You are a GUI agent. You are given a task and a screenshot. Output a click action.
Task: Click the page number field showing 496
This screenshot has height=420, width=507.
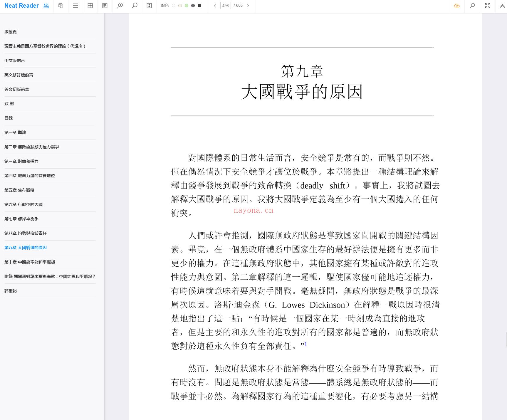point(226,6)
